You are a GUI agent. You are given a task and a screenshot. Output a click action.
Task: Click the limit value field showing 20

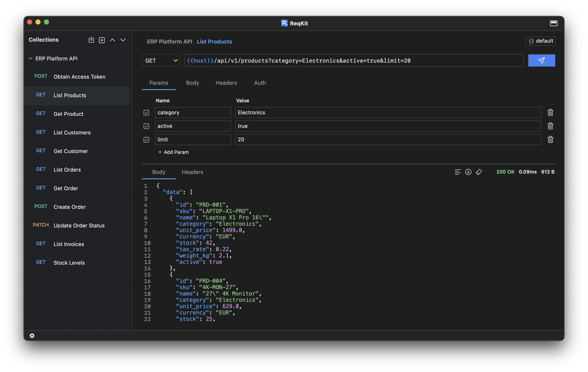pos(388,139)
